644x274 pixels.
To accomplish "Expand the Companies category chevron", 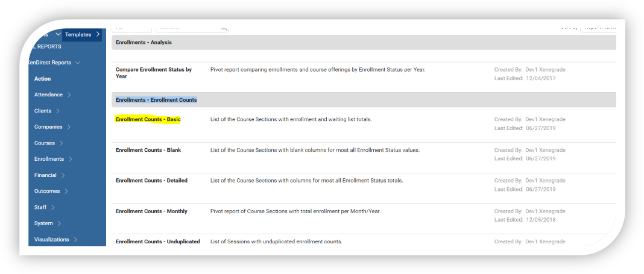I will click(69, 127).
